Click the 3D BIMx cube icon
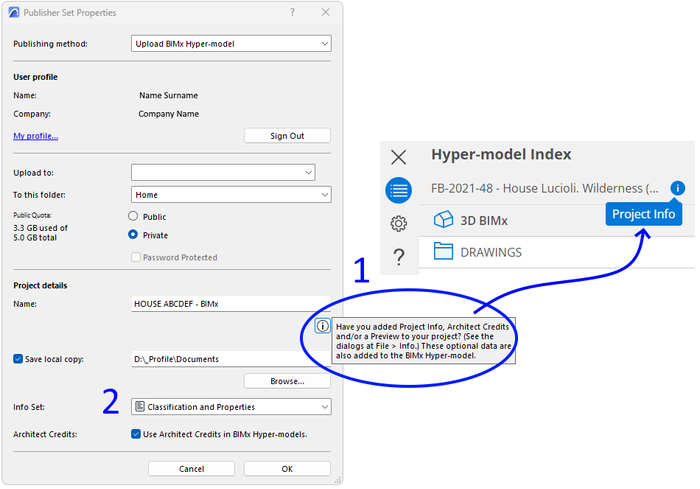 click(x=443, y=220)
